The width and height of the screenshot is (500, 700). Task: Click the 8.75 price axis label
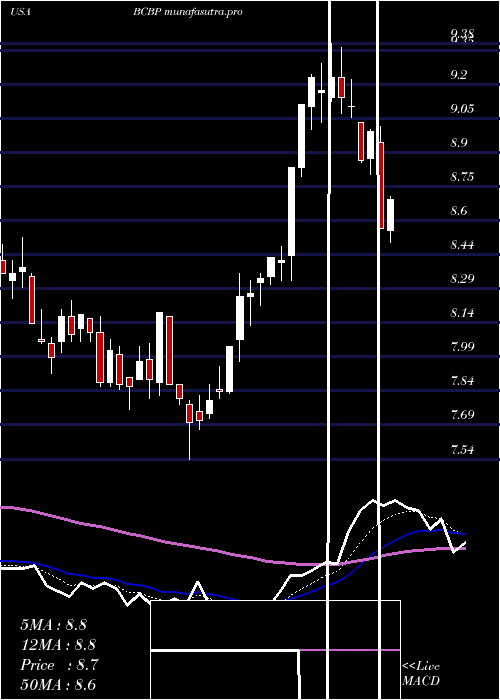click(462, 176)
